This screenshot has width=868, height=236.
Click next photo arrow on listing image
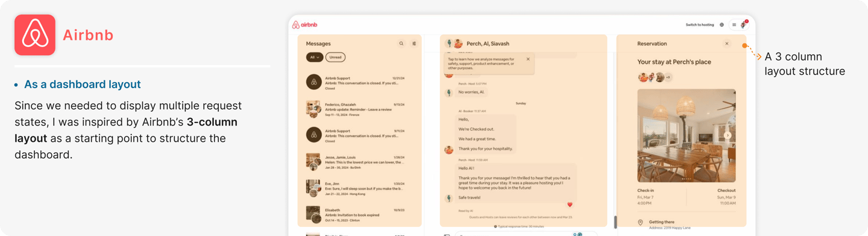coord(728,135)
